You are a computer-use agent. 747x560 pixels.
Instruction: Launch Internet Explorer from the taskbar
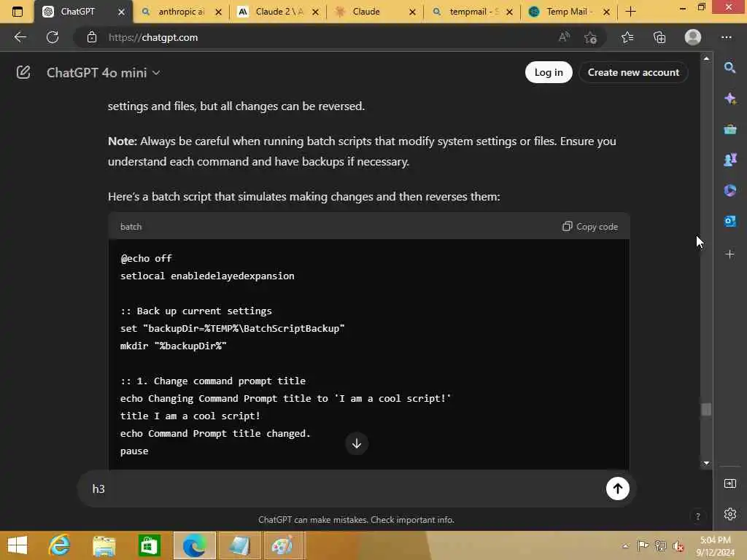60,545
